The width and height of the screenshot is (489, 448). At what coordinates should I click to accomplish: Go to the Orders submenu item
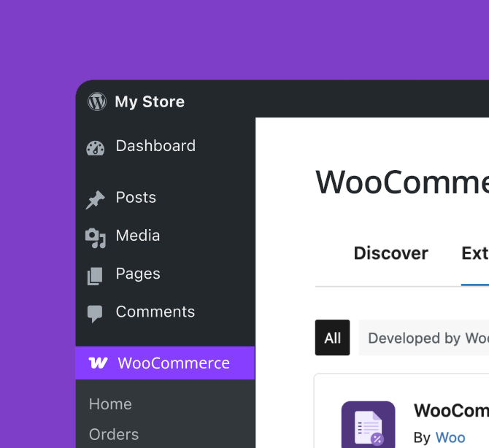tap(114, 434)
